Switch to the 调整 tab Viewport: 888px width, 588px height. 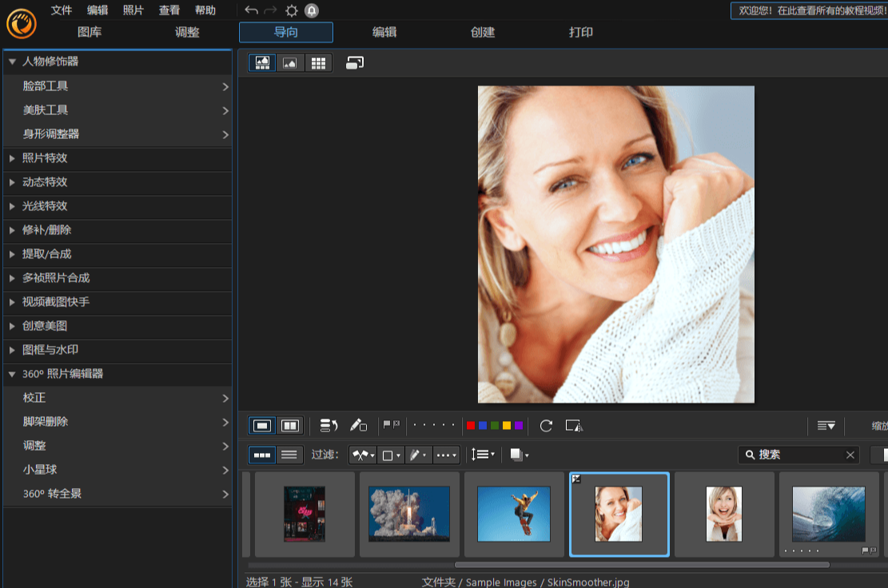(x=187, y=33)
